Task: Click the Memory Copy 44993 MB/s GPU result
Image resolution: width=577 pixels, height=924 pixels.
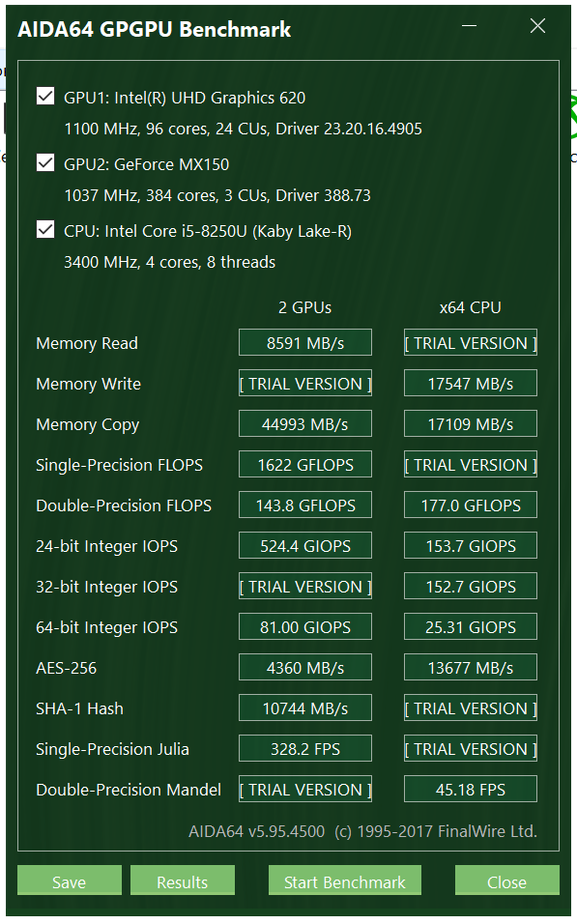Action: coord(305,423)
